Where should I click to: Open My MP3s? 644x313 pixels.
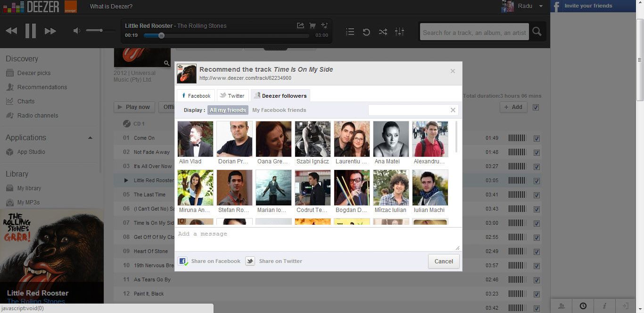point(29,203)
